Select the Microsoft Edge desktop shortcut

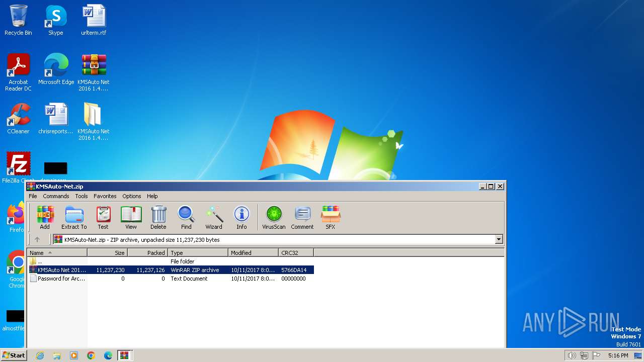[x=56, y=69]
